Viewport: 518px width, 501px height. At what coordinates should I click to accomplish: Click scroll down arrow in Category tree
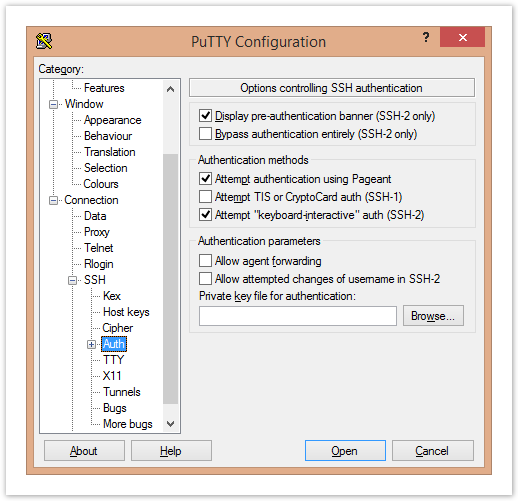point(170,424)
